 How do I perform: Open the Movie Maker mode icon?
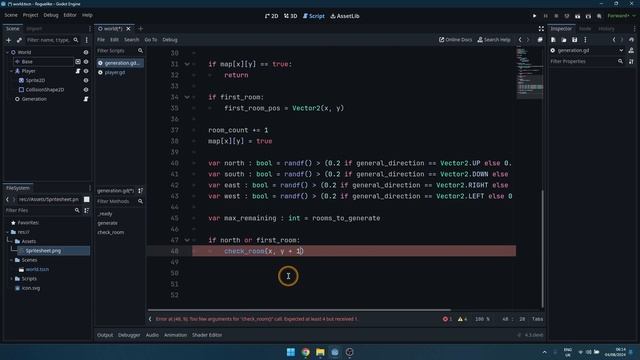(x=599, y=16)
